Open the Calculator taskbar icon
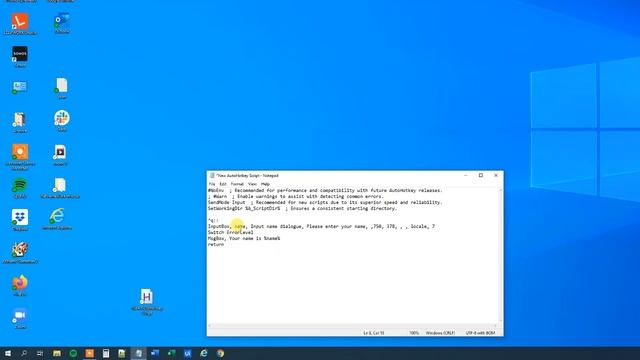 click(106, 353)
